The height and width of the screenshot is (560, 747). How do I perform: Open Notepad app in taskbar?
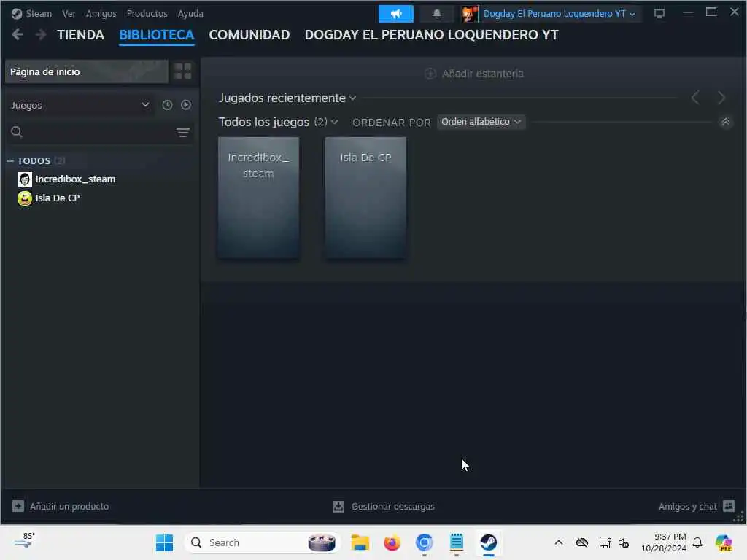[457, 542]
